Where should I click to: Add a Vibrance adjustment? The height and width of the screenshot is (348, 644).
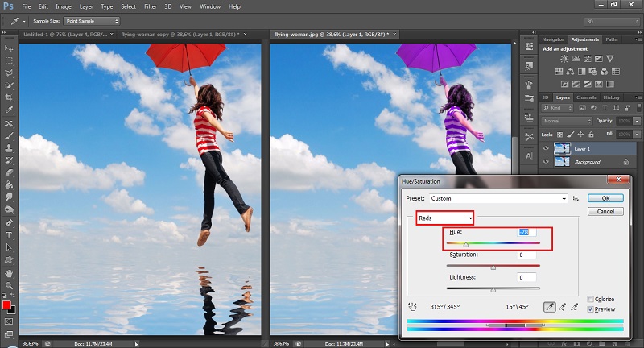point(610,59)
